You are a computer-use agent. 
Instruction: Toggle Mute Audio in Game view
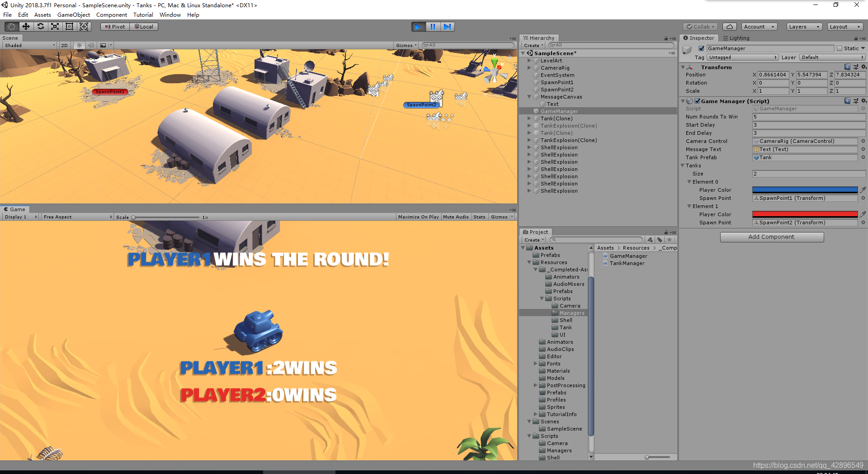[456, 217]
